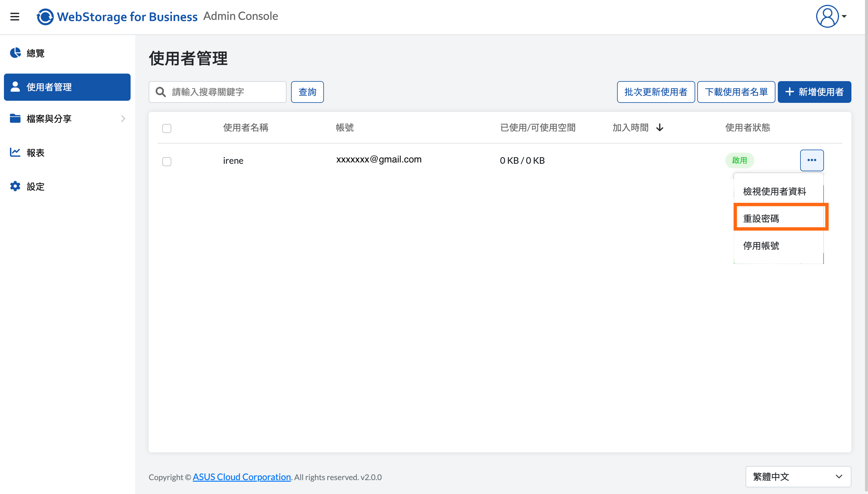The height and width of the screenshot is (494, 868).
Task: Click the 啟用 status badge
Action: [740, 160]
